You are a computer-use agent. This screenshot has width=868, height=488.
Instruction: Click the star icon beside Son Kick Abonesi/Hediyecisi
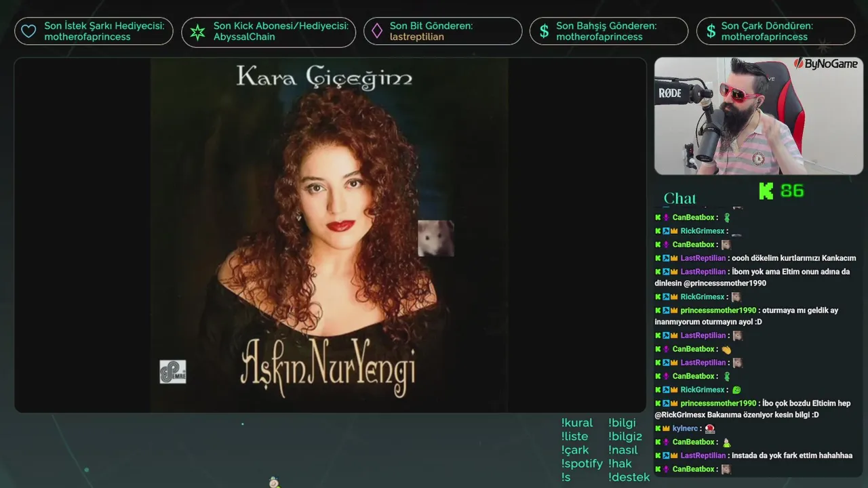[197, 32]
